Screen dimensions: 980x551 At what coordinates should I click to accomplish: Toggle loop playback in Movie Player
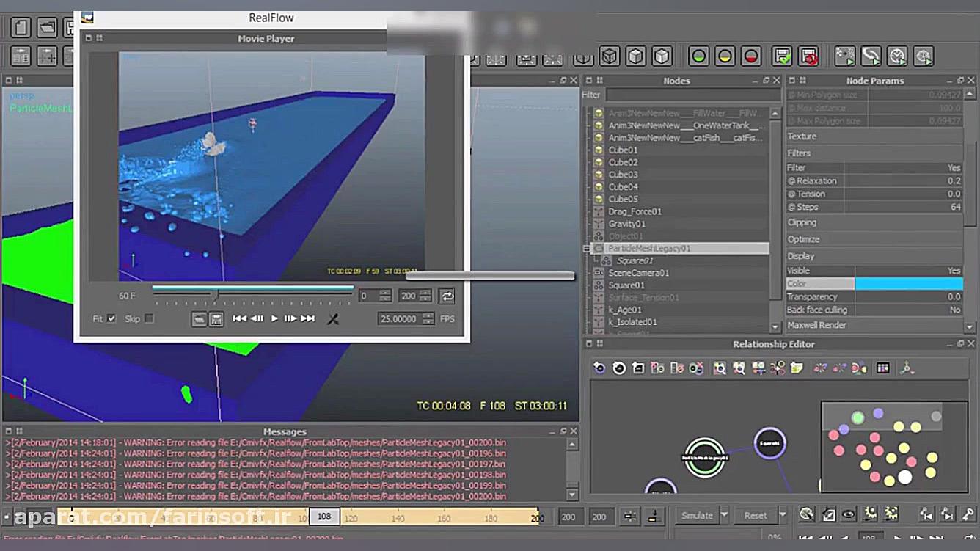pyautogui.click(x=447, y=296)
